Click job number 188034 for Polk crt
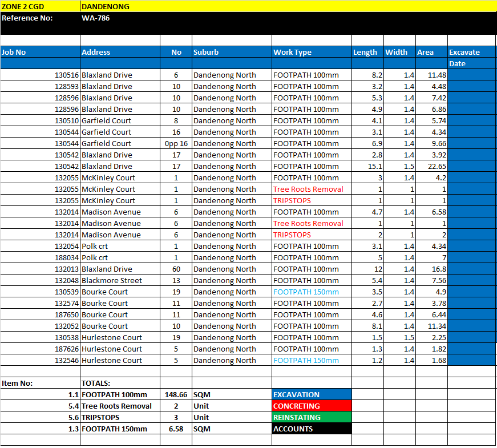This screenshot has height=448, width=497. [x=40, y=257]
